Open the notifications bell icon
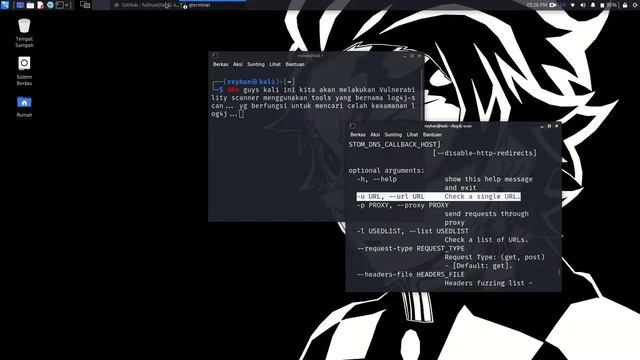Screen dimensions: 640x360 point(593,5)
